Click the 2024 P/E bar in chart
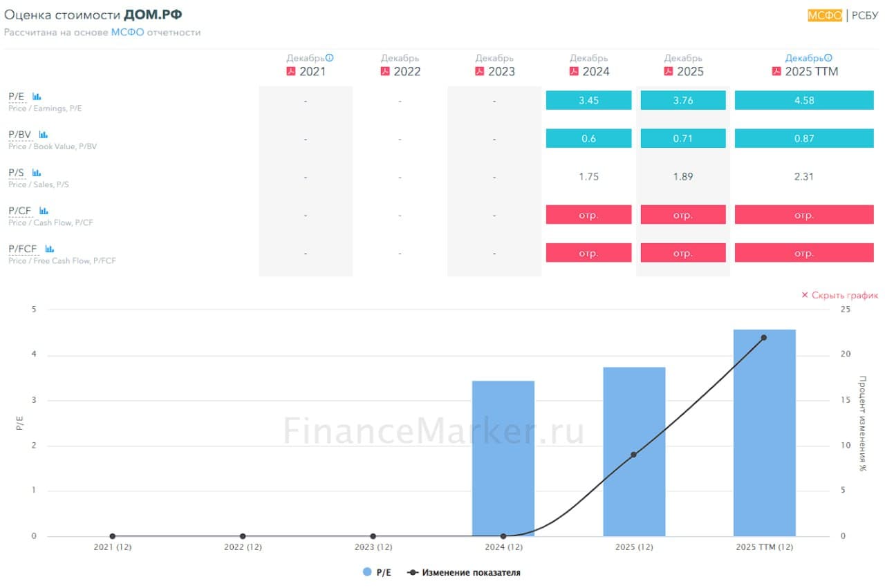The image size is (885, 588). pos(503,458)
